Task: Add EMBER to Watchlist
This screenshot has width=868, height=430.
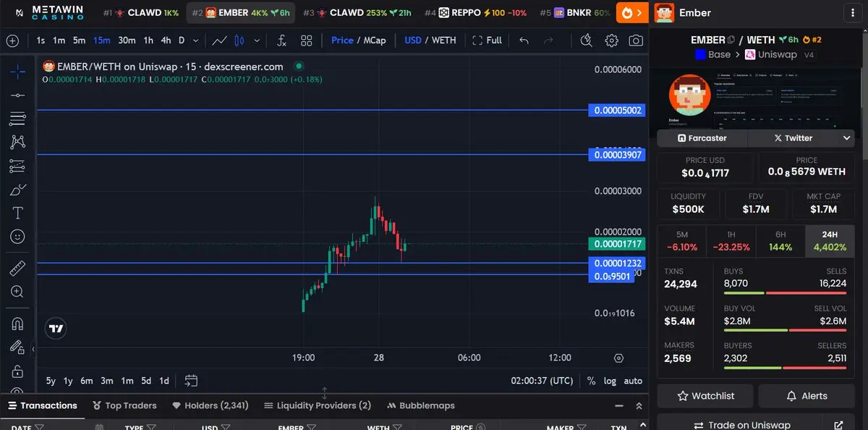Action: pyautogui.click(x=705, y=396)
